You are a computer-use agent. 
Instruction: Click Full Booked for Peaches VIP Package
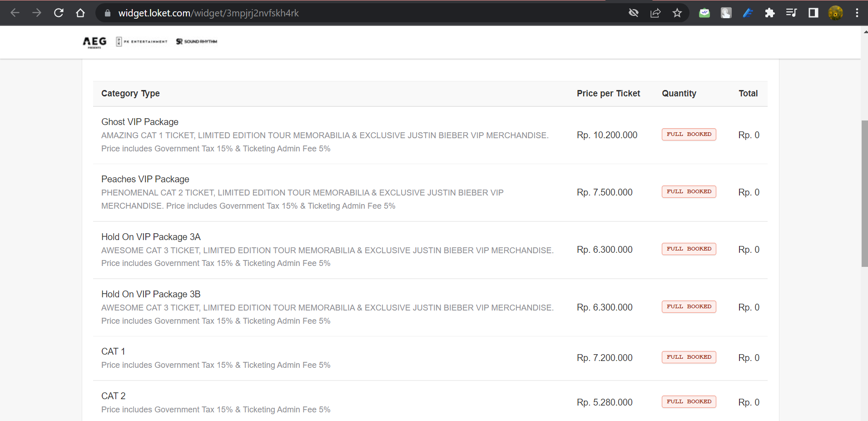(689, 191)
